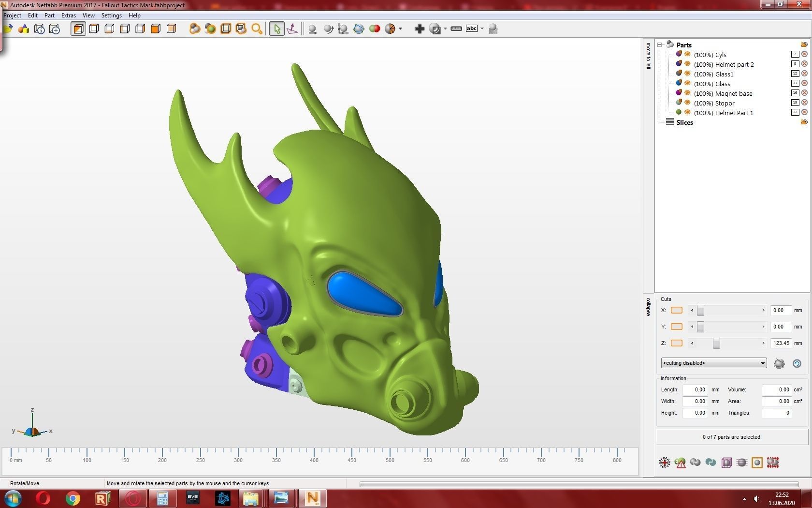Click the red-green boolean operations icon
Viewport: 812px width, 508px height.
pyautogui.click(x=375, y=29)
